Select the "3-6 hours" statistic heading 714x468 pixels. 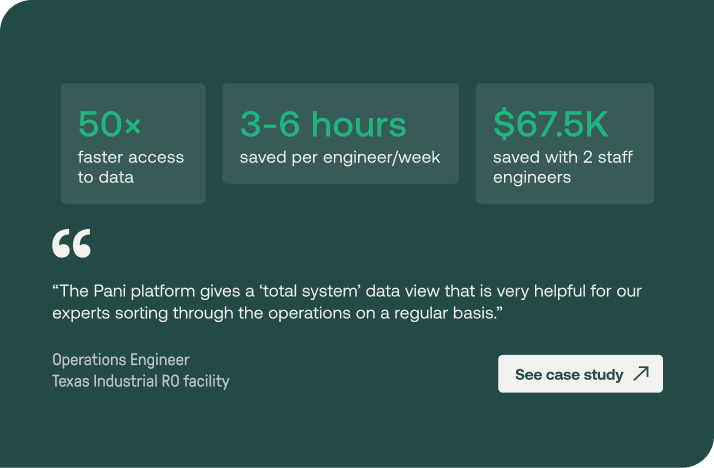[323, 124]
